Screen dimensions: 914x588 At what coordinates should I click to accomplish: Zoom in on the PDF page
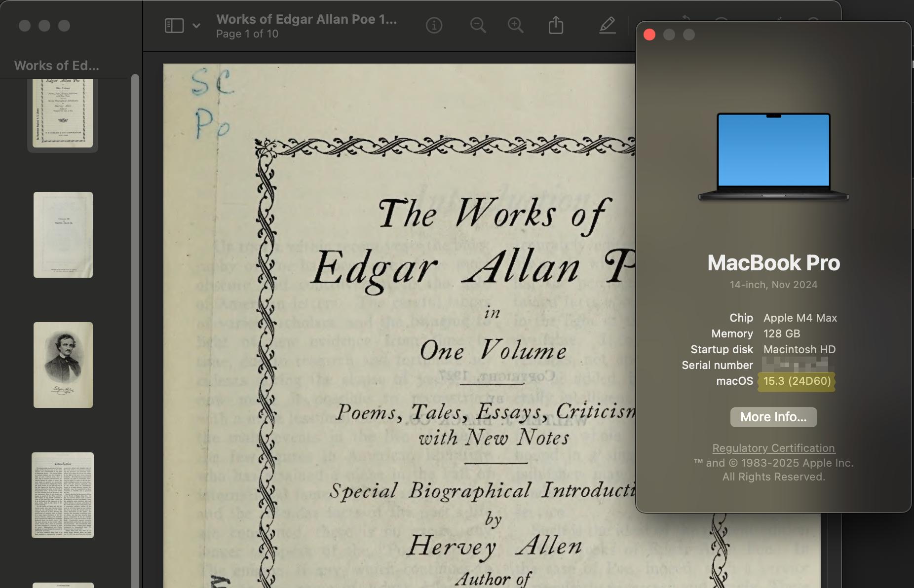click(516, 25)
